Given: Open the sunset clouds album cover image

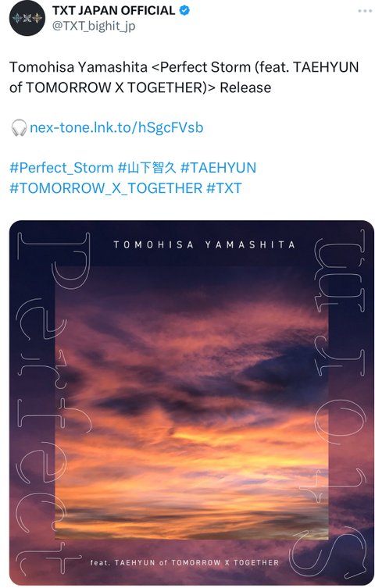Looking at the screenshot, I should tap(191, 402).
